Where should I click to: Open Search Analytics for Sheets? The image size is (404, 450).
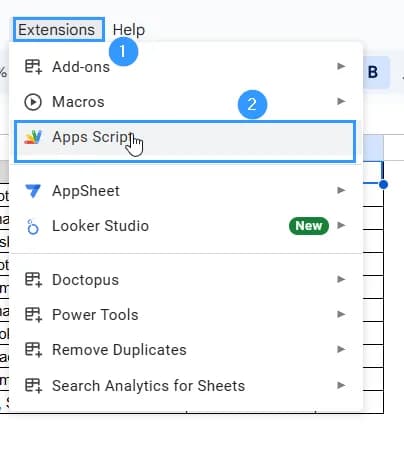click(186, 386)
